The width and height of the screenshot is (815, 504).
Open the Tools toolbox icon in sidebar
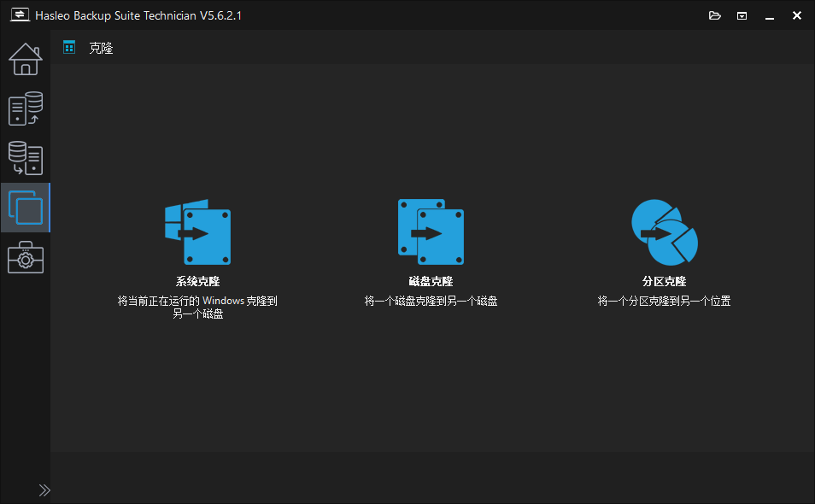(25, 257)
